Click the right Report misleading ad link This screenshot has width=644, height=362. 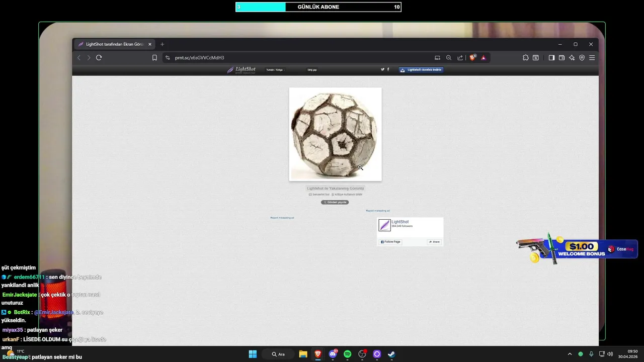tap(378, 211)
